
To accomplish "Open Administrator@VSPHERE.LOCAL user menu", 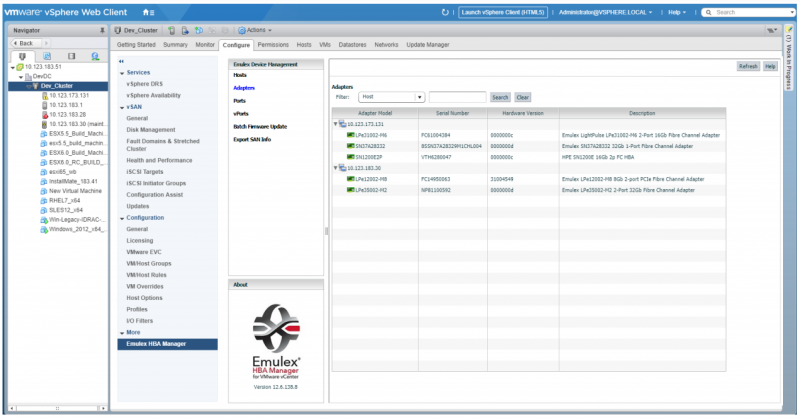I will point(606,12).
